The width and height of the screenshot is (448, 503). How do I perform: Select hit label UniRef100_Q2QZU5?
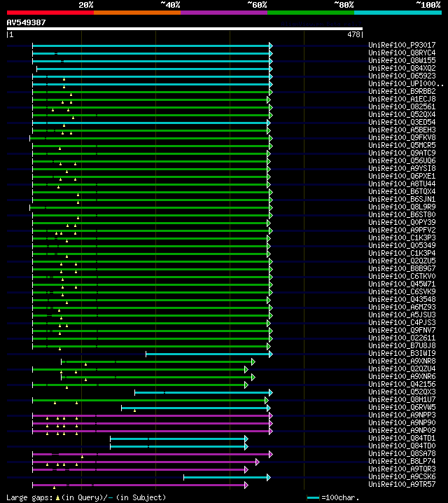[402, 261]
